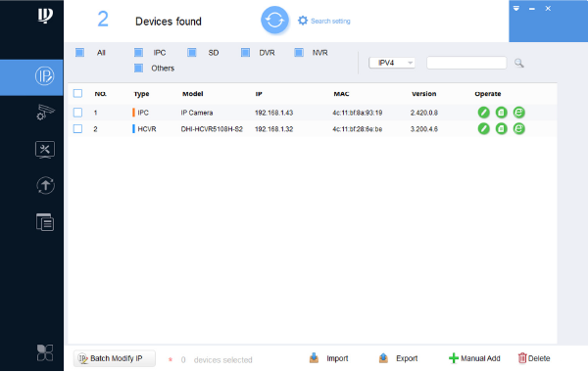Toggle the NVR filter checkbox
This screenshot has height=372, width=588.
[x=299, y=53]
